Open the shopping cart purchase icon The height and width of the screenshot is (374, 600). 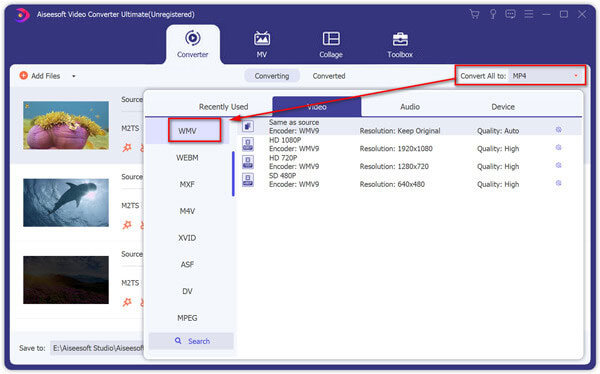(x=474, y=15)
